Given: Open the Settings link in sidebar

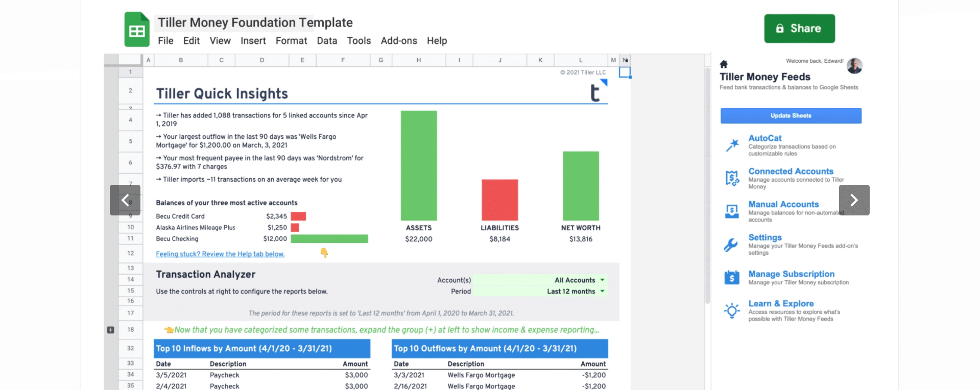Looking at the screenshot, I should (764, 238).
